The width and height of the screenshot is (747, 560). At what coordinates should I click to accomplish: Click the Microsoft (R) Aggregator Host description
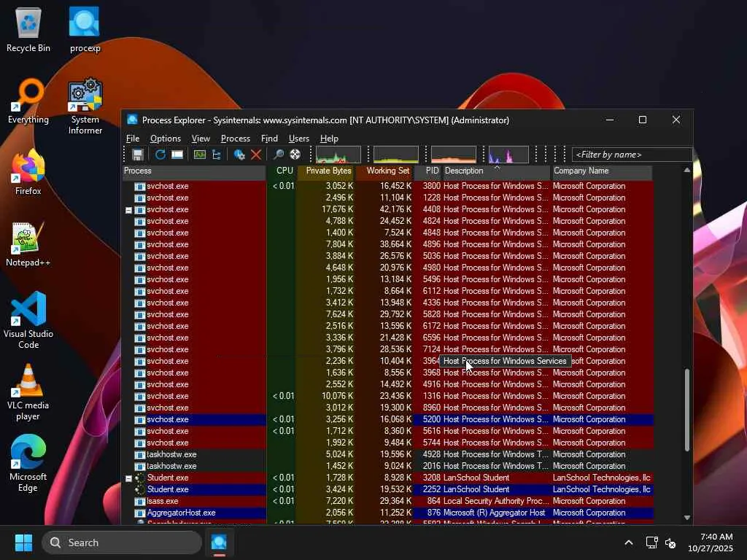494,513
